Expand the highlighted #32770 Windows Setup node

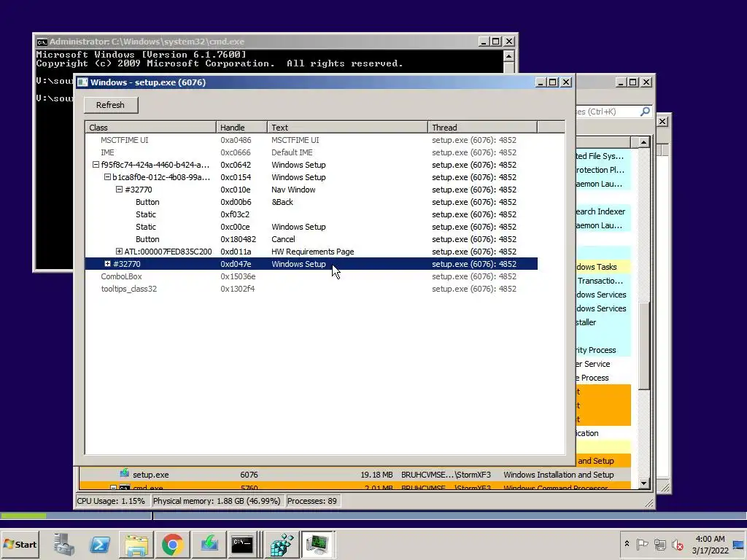(x=107, y=264)
